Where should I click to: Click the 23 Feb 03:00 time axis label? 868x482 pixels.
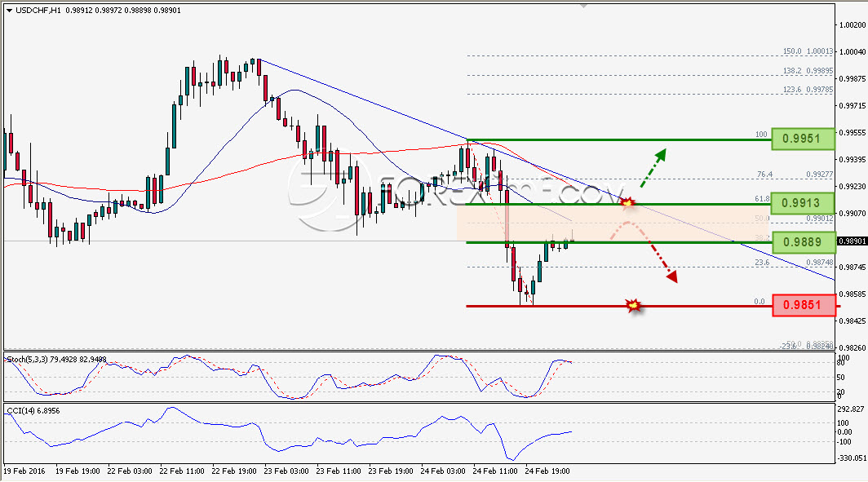coord(286,471)
